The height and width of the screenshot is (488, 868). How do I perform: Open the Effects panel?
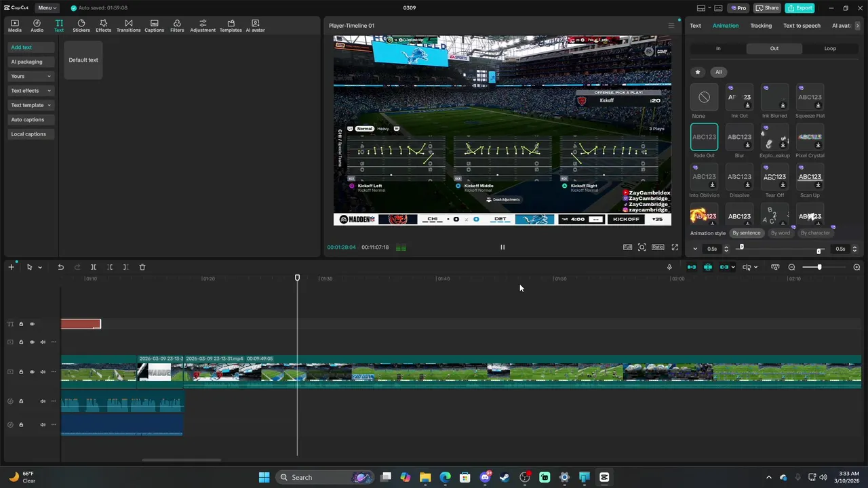pos(103,26)
